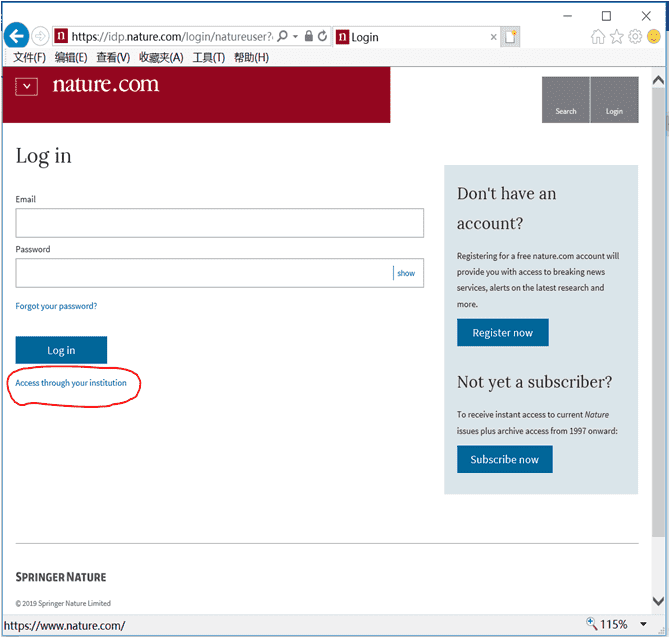Click the refresh page icon in address bar
The height and width of the screenshot is (638, 670).
click(323, 36)
